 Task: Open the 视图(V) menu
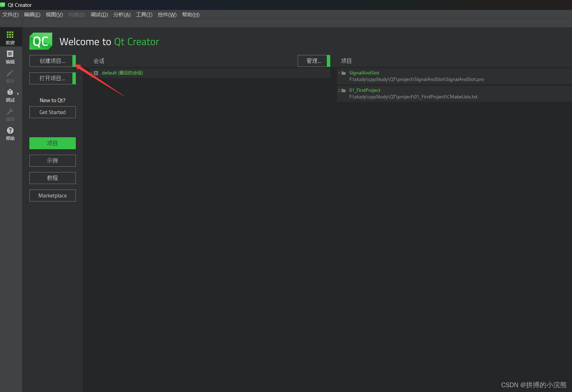point(54,14)
